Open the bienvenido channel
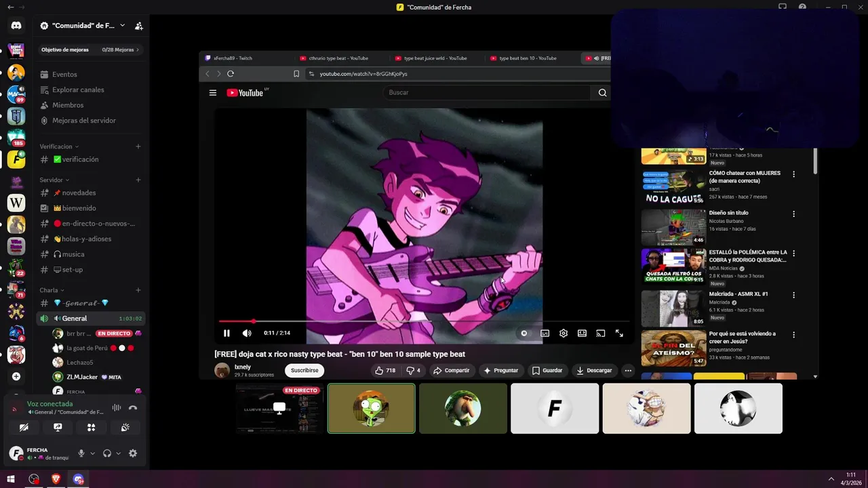Viewport: 868px width, 488px height. 90,208
